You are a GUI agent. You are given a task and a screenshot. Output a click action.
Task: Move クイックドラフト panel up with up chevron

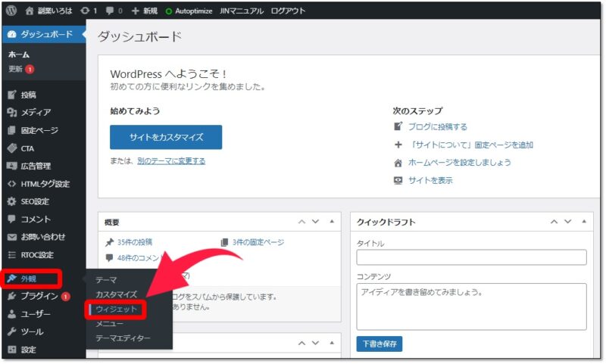pos(554,222)
